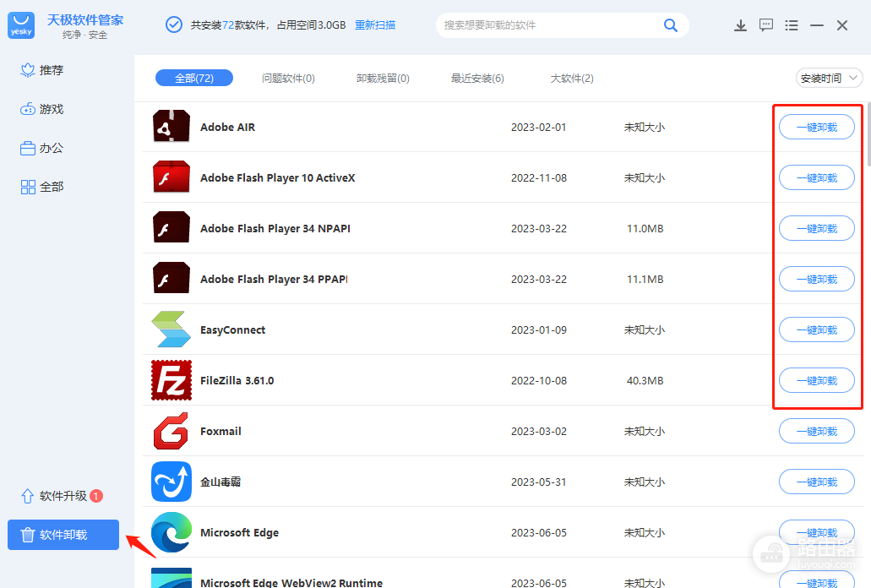Open 软件升级 in the sidebar
871x588 pixels.
click(x=62, y=496)
